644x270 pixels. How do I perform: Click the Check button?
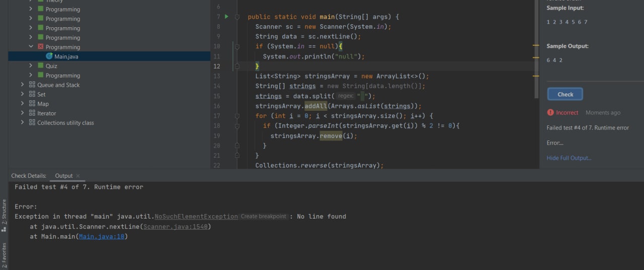565,94
